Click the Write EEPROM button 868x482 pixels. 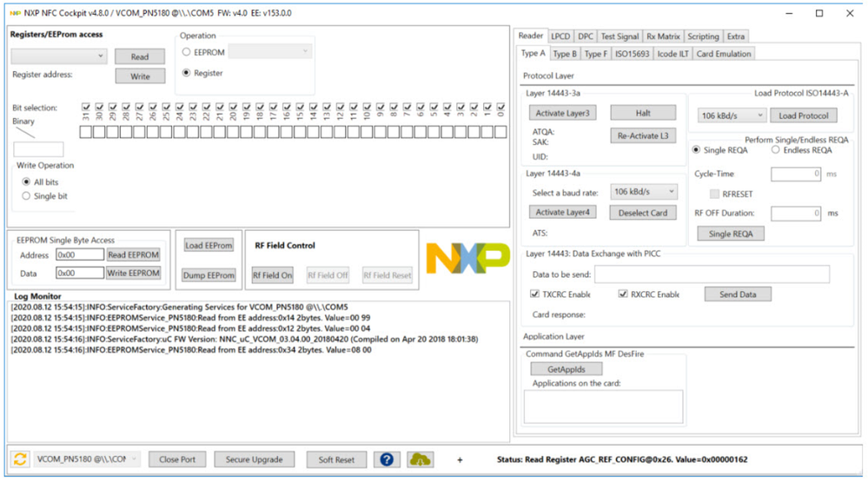134,273
